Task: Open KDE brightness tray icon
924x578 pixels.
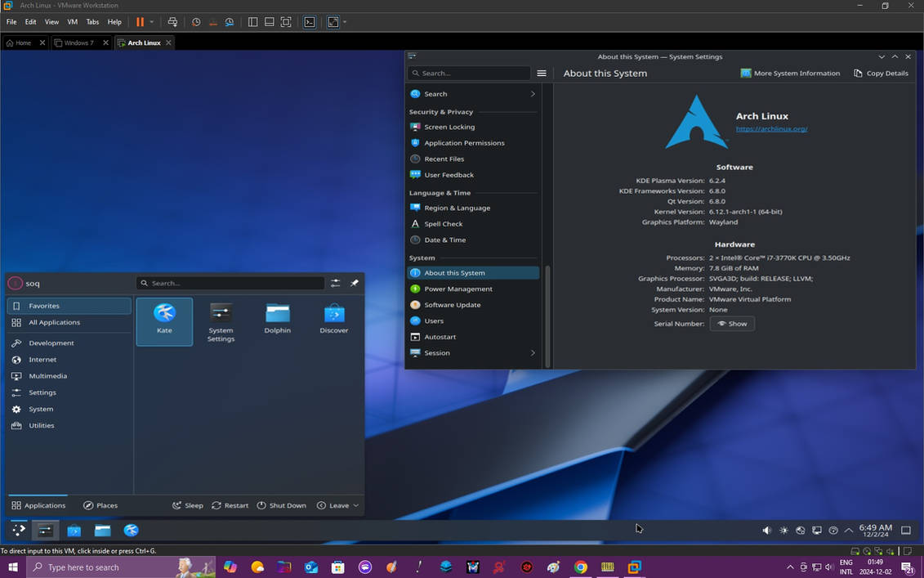Action: [x=783, y=531]
